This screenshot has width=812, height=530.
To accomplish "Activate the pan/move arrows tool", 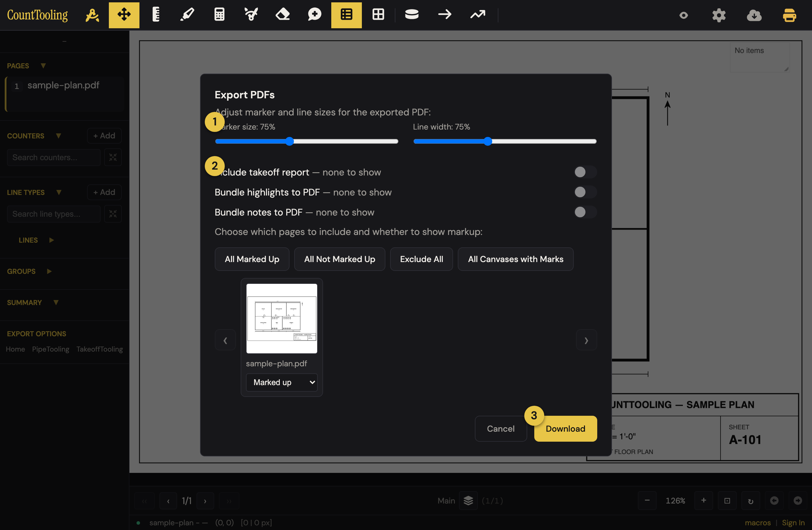I will pos(124,15).
